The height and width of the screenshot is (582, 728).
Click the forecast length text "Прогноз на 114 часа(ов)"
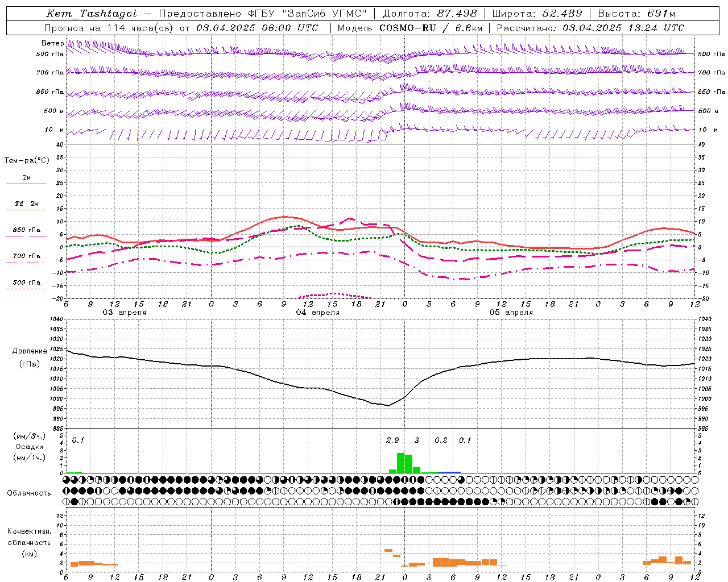tap(109, 28)
